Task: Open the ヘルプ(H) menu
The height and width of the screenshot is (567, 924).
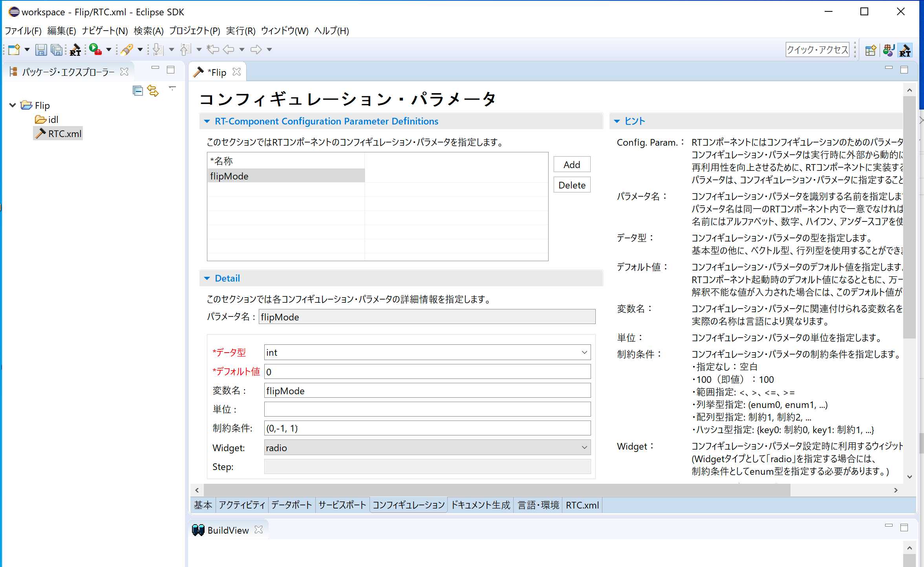Action: click(331, 31)
